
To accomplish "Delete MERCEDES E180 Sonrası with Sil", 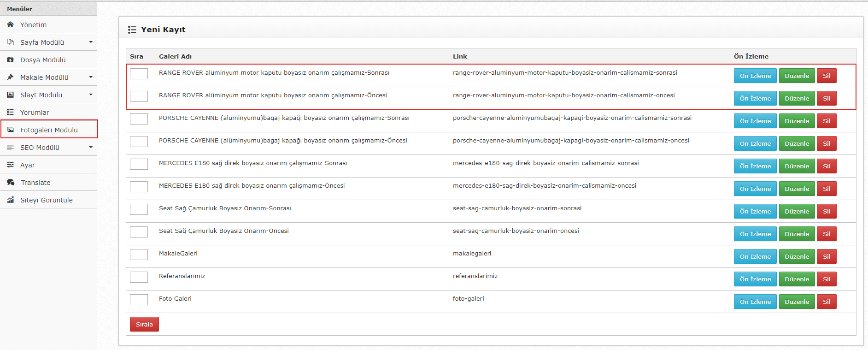I will [x=827, y=166].
